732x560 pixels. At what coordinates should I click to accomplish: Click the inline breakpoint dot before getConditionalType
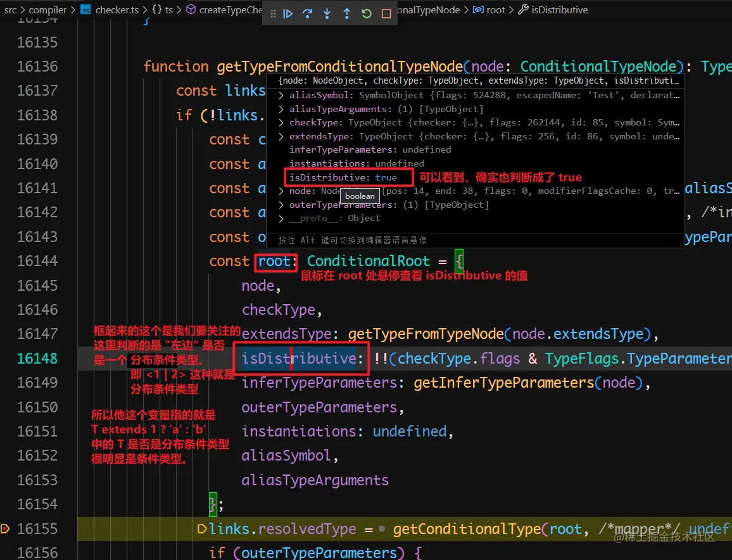pyautogui.click(x=382, y=529)
